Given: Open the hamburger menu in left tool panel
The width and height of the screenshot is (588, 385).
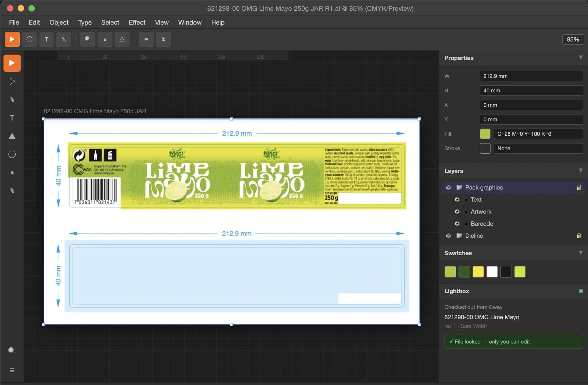Looking at the screenshot, I should pyautogui.click(x=12, y=370).
